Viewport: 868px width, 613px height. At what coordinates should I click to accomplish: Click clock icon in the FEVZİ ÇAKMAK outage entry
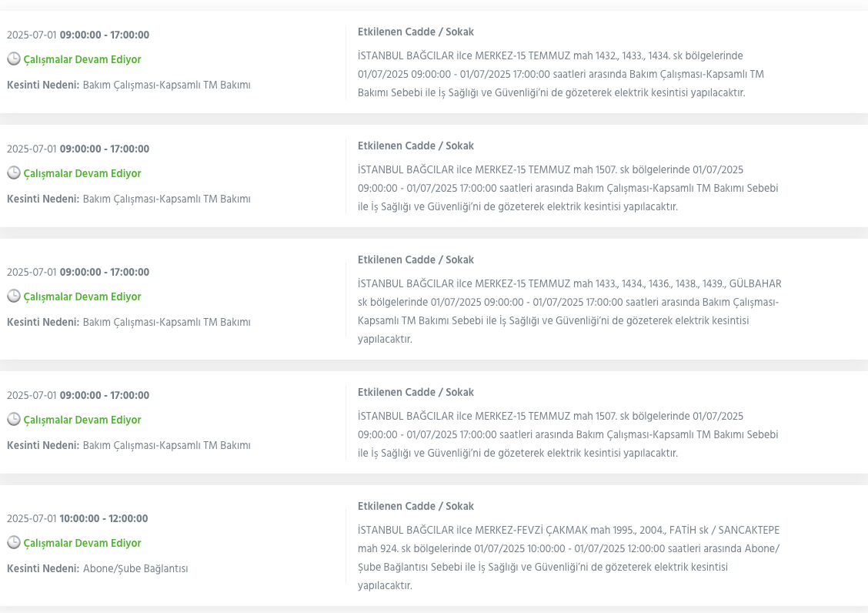[13, 543]
